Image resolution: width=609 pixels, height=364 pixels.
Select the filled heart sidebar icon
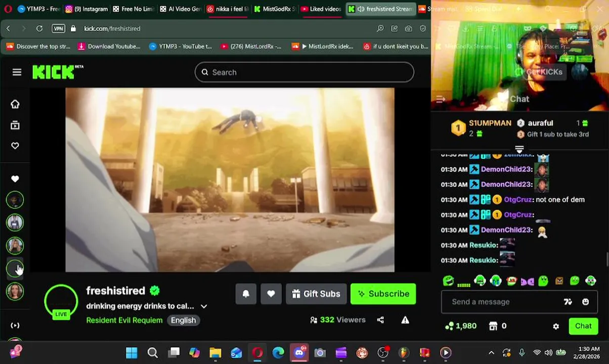[15, 179]
